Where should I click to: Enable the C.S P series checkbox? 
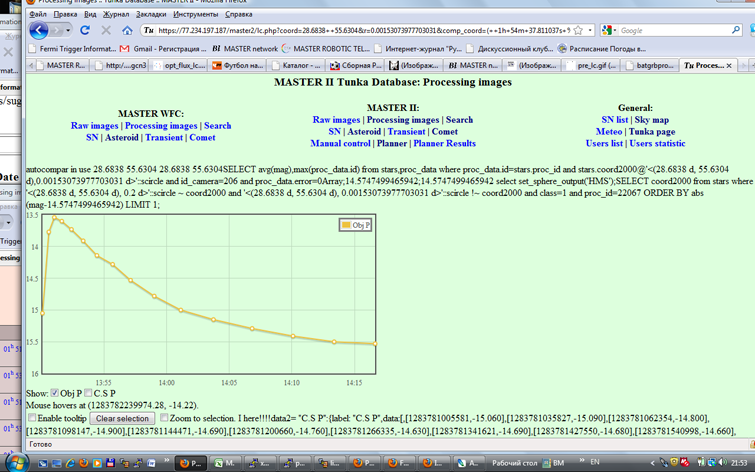click(x=89, y=393)
